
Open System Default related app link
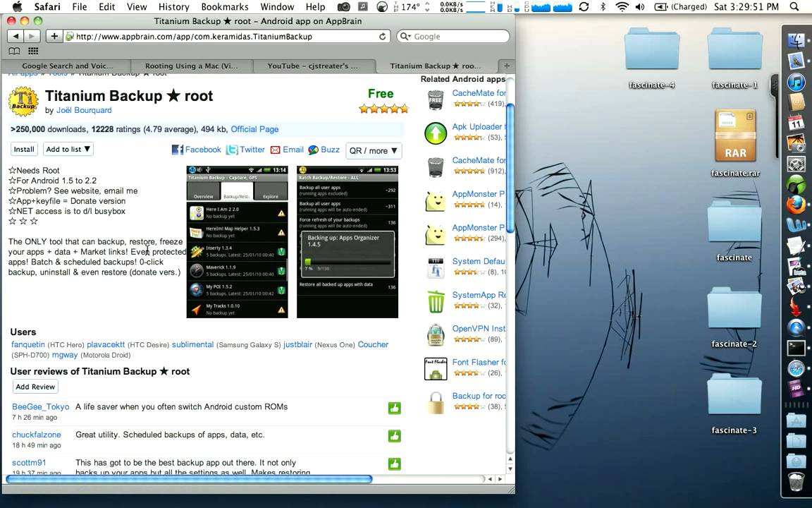pos(479,261)
